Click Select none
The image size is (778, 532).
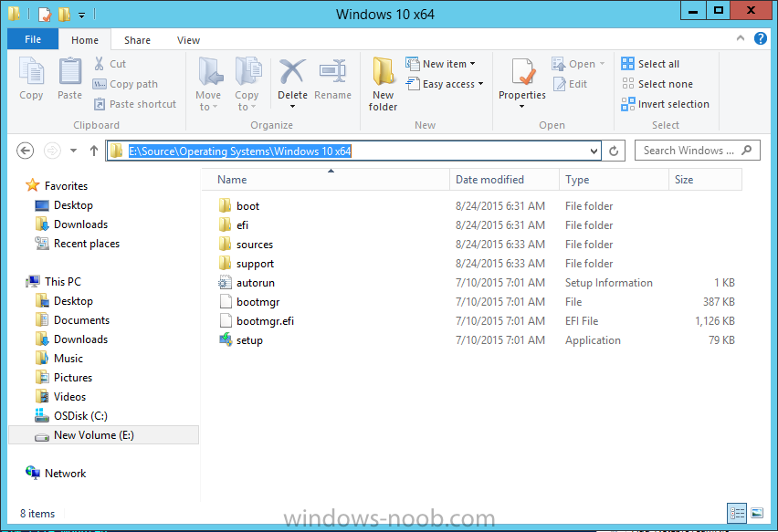(x=657, y=84)
